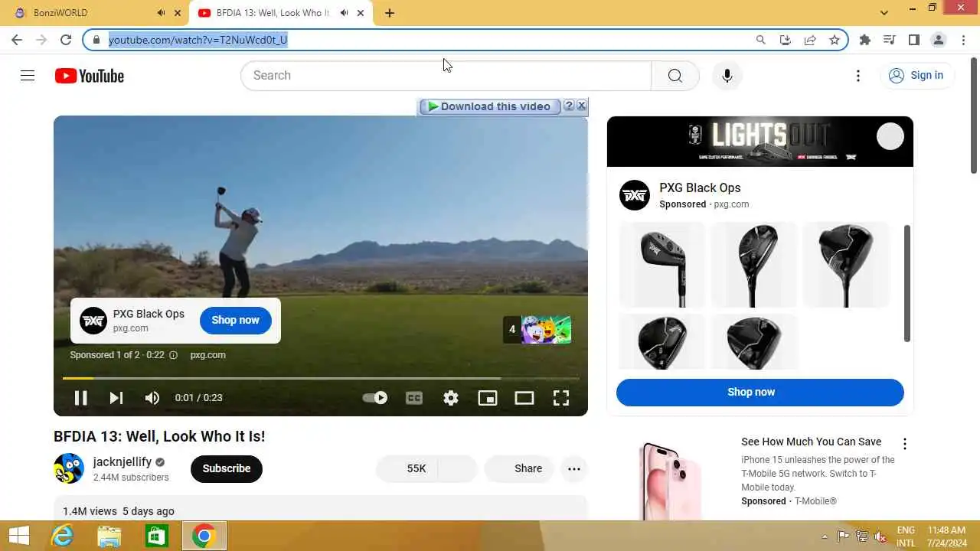This screenshot has width=980, height=551.
Task: Switch to theater mode
Action: click(524, 398)
